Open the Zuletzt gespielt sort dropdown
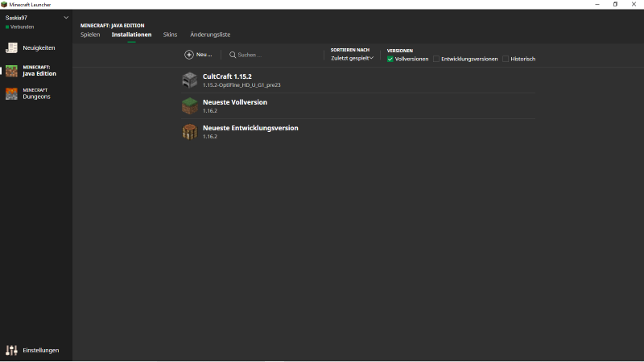Image resolution: width=644 pixels, height=362 pixels. pyautogui.click(x=352, y=58)
